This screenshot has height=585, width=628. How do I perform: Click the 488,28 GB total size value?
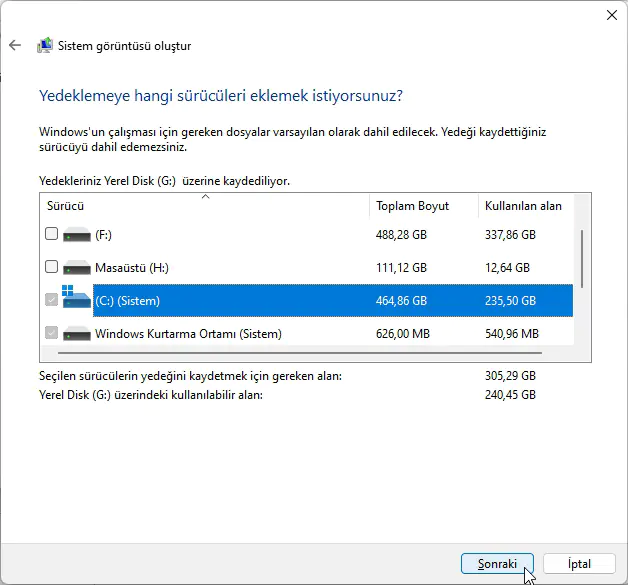[401, 235]
